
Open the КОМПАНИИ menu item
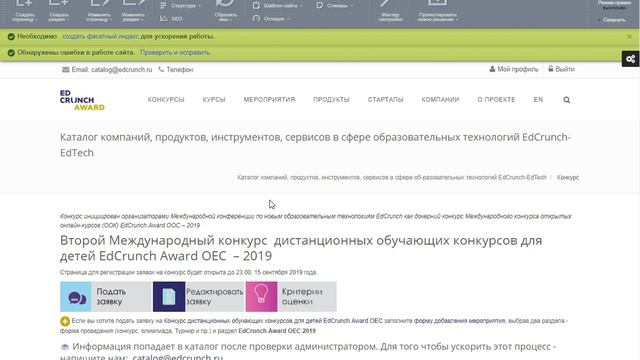pyautogui.click(x=440, y=100)
